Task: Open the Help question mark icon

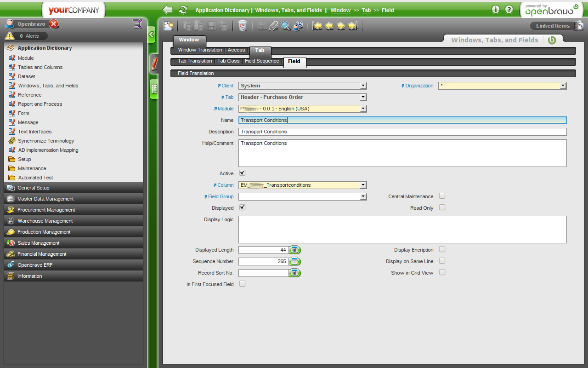Action: (x=509, y=10)
